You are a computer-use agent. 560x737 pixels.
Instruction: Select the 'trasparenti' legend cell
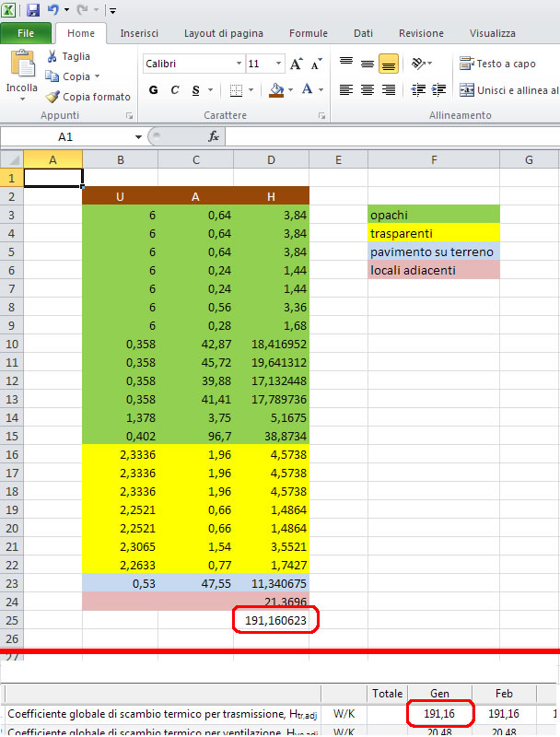[434, 234]
